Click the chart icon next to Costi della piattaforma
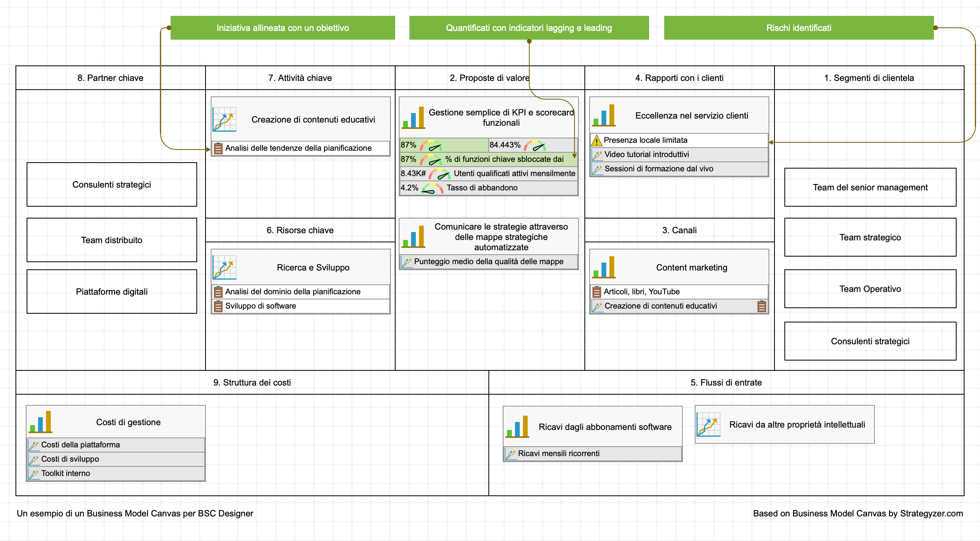This screenshot has width=980, height=541. coord(33,445)
